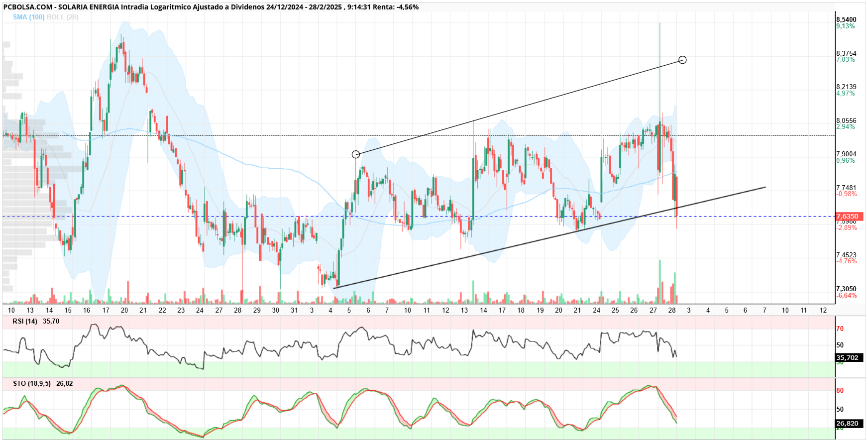Click the -0,98% percentage axis label
The height and width of the screenshot is (442, 868).
pyautogui.click(x=847, y=194)
